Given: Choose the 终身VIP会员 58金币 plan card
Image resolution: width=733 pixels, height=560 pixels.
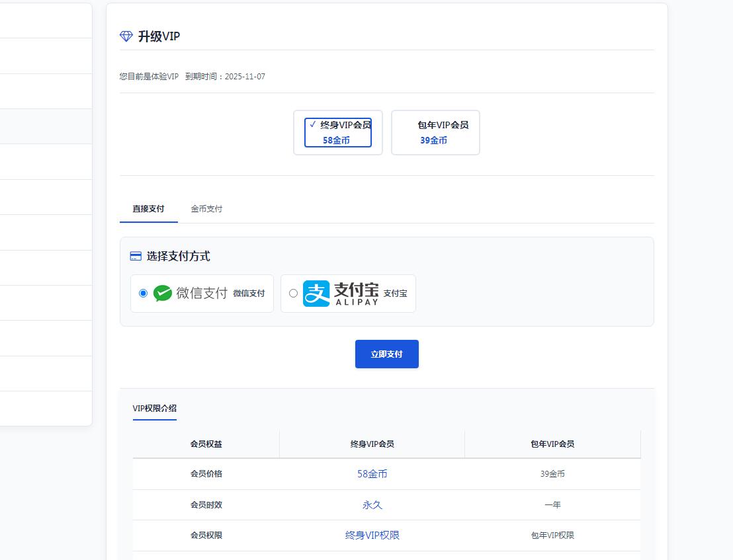Looking at the screenshot, I should [x=338, y=133].
